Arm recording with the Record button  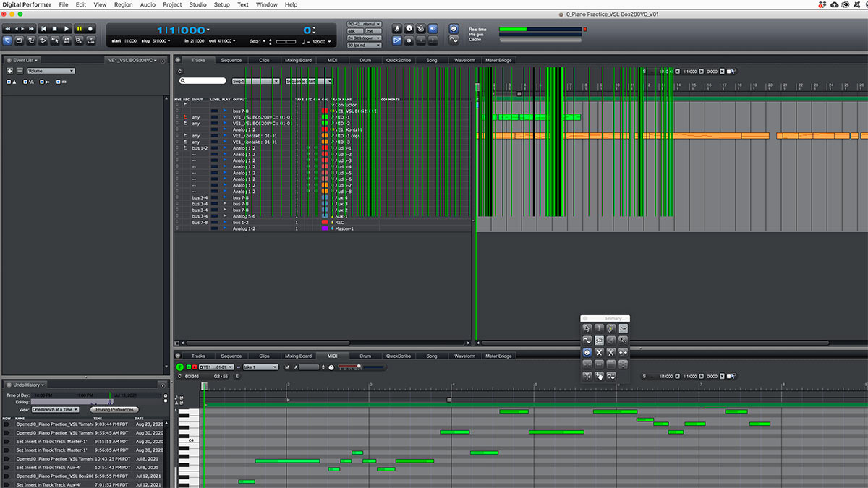[90, 29]
